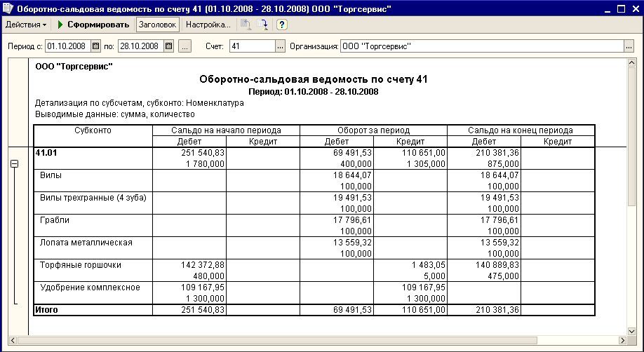644x352 pixels.
Task: Click the Сальдо на конец периода header
Action: coord(521,130)
